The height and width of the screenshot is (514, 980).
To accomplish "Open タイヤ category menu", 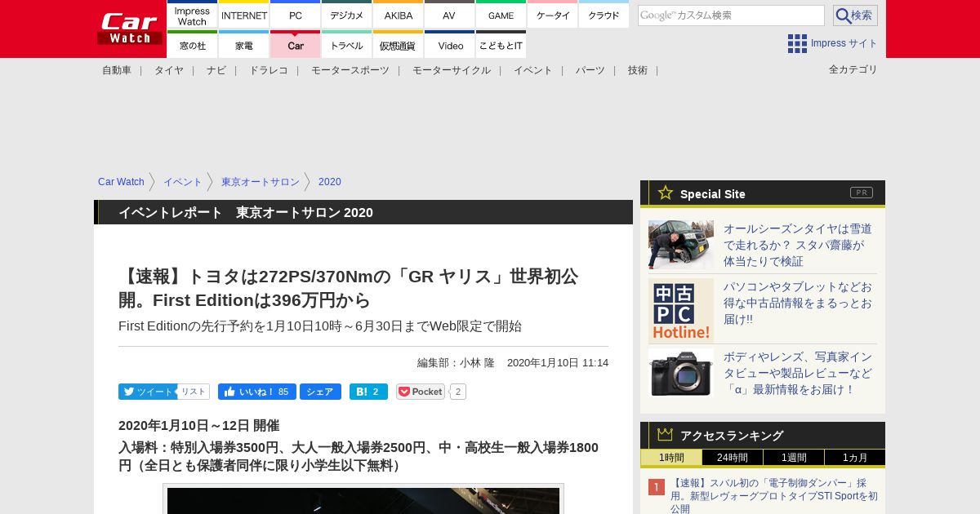I will click(169, 70).
